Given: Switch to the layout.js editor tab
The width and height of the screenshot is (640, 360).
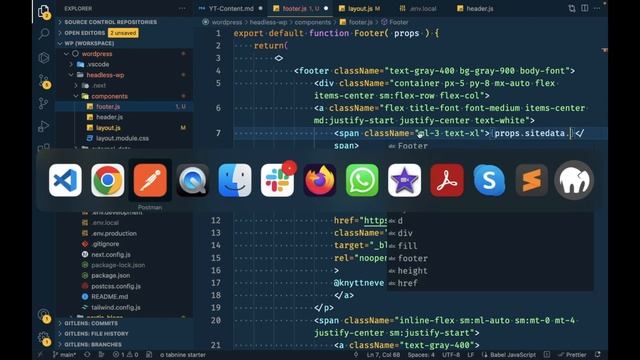Looking at the screenshot, I should point(359,8).
